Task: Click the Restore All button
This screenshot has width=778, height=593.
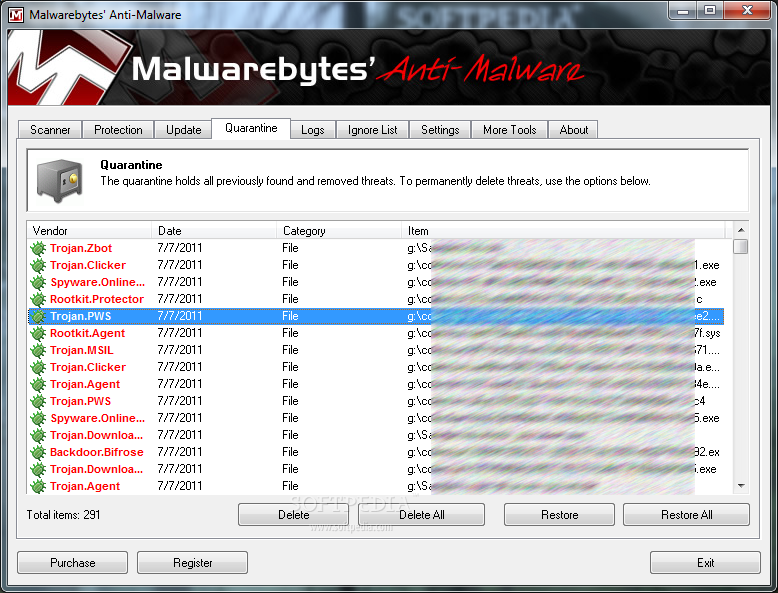Action: click(x=687, y=515)
